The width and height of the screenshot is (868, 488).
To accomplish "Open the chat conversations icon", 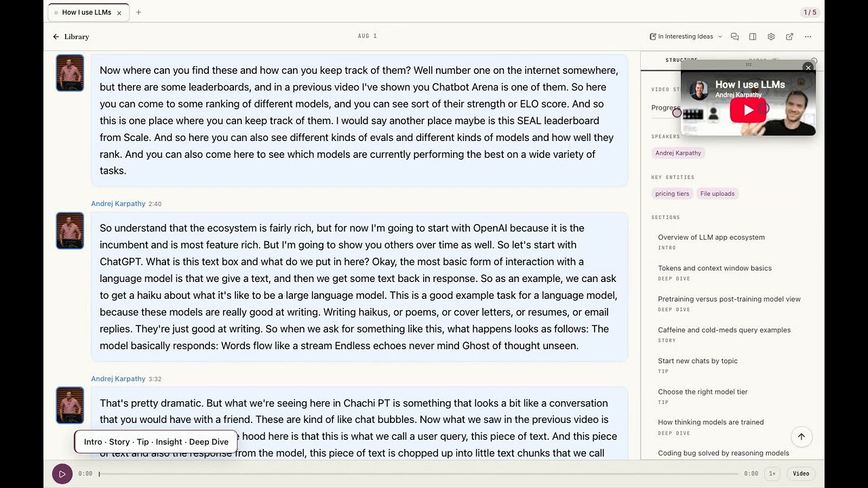I will 734,37.
